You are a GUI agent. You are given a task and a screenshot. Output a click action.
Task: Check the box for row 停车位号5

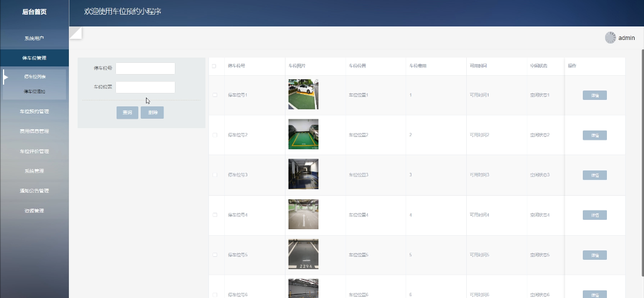[x=215, y=255]
